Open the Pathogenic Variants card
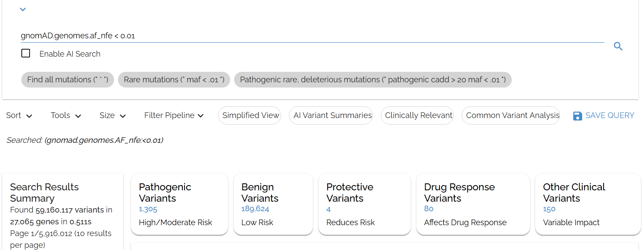This screenshot has height=250, width=644. click(179, 204)
